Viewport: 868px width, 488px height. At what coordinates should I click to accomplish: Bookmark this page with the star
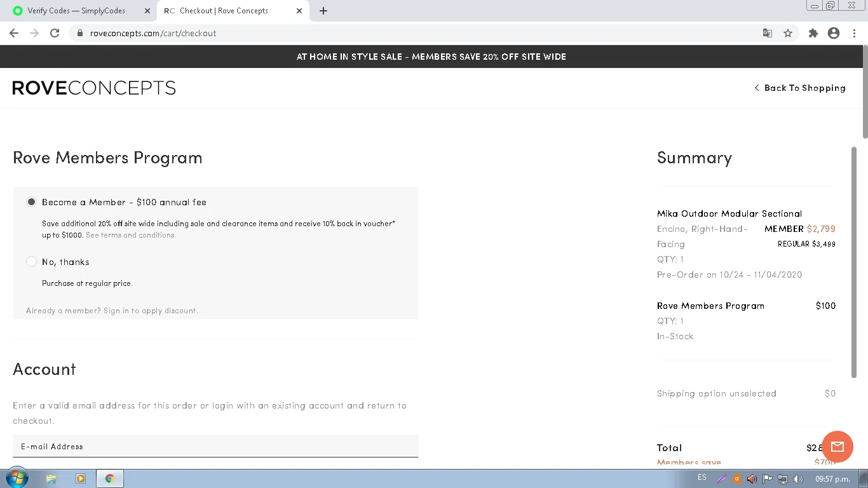tap(788, 33)
